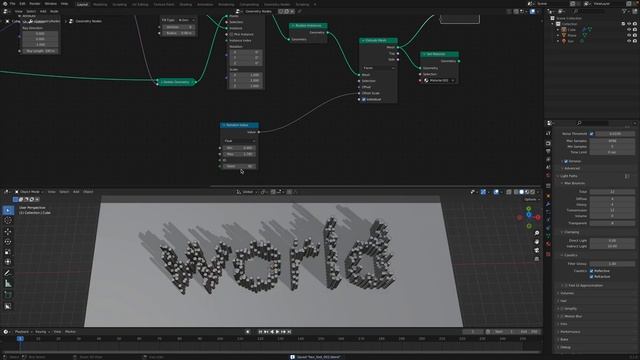Select the Move tool in viewport toolbar

[8, 231]
